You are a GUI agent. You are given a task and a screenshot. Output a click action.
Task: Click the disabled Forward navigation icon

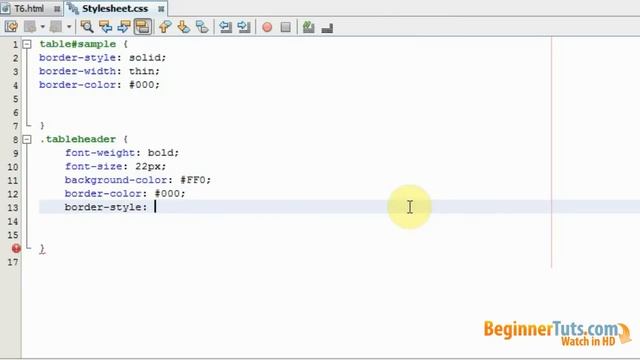(x=56, y=27)
